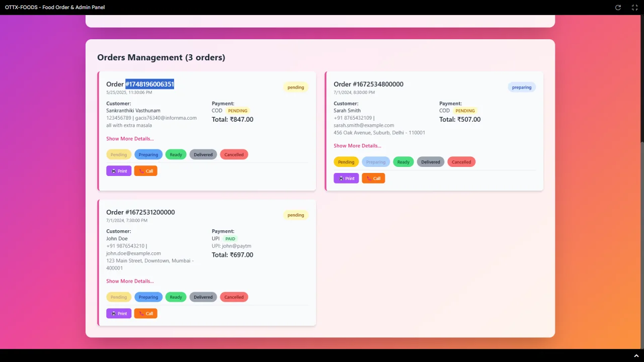Viewport: 644px width, 362px height.
Task: Print order #1672534800000
Action: tap(346, 178)
